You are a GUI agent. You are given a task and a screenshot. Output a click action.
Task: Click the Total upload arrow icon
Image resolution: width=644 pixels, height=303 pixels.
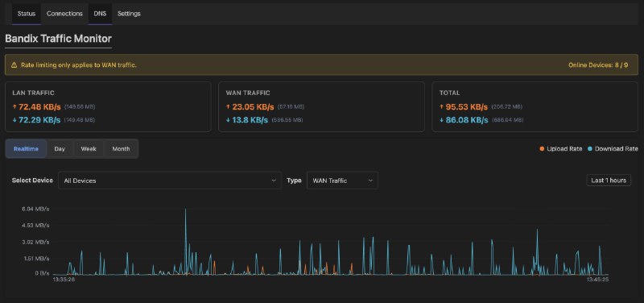441,107
